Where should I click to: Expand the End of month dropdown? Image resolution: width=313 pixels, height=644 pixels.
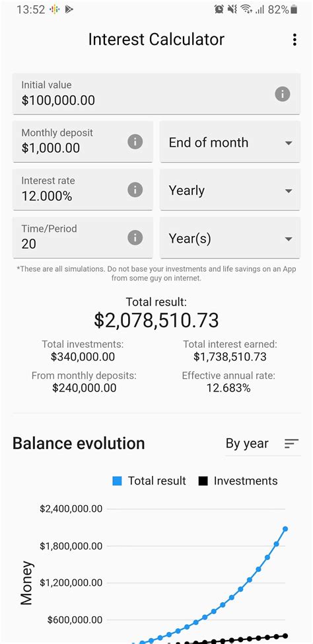tap(230, 141)
